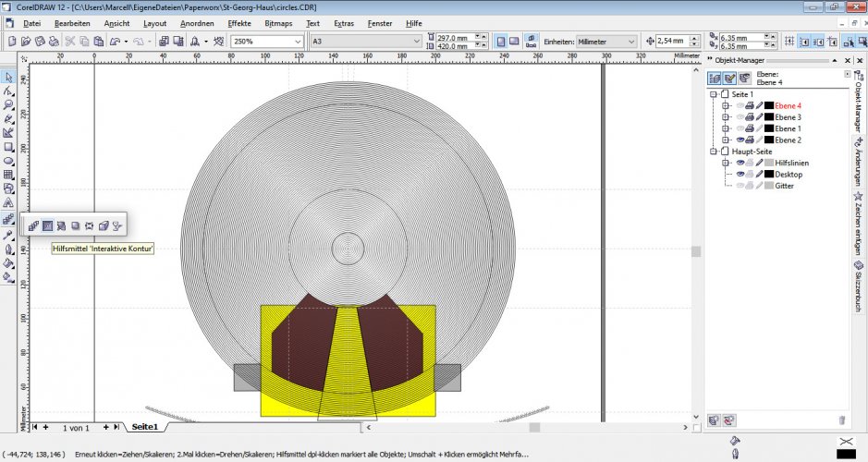Click the Undo arrow icon
Viewport: 868px width, 462px height.
(116, 42)
